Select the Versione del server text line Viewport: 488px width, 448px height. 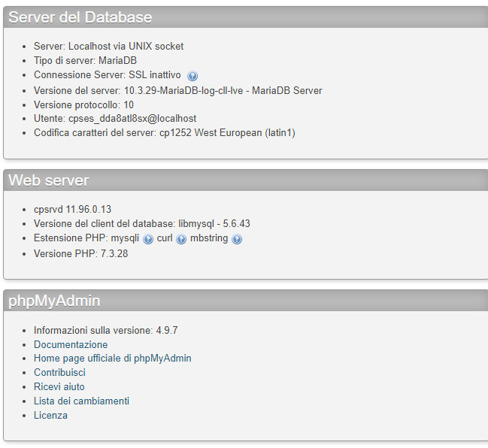(177, 90)
